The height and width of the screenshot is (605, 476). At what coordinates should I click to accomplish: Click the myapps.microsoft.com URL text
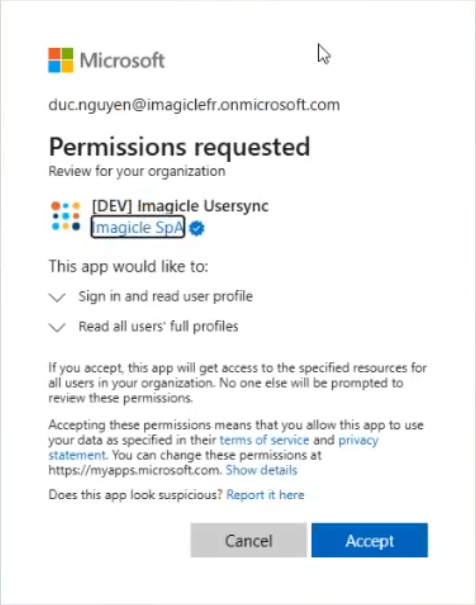click(x=134, y=470)
